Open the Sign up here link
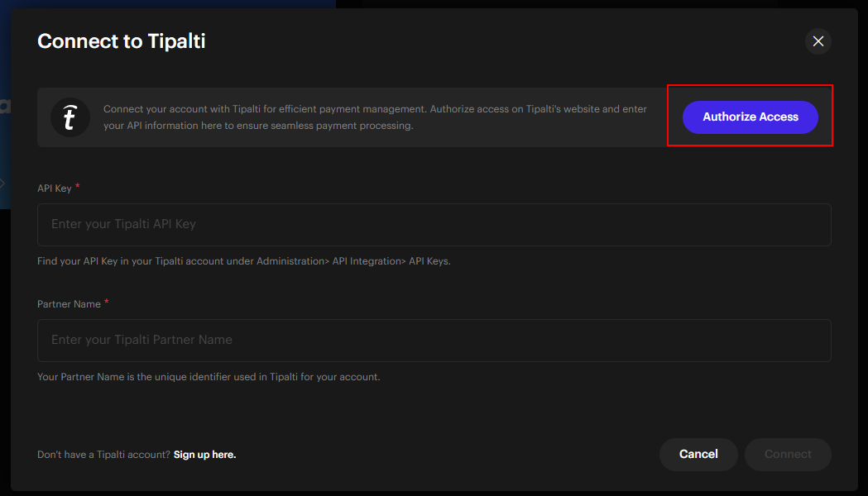This screenshot has width=868, height=496. [x=205, y=455]
